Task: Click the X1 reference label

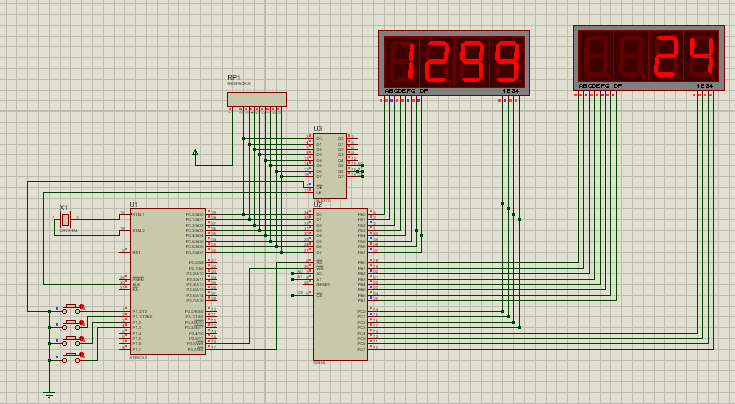Action: click(x=64, y=207)
